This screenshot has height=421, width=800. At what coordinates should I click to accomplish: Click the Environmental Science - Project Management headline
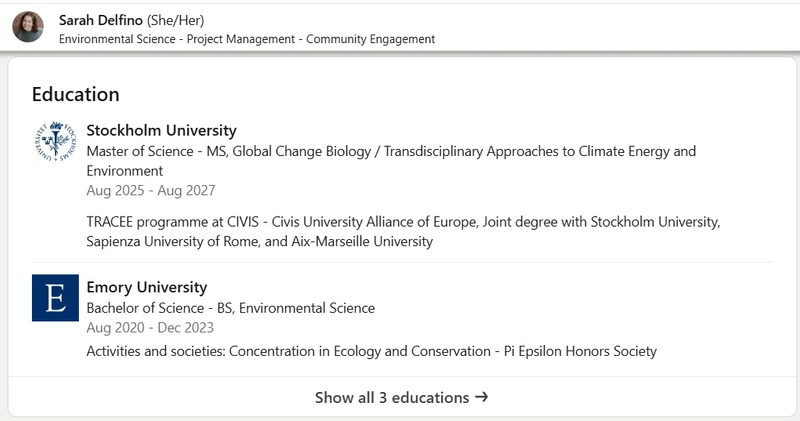247,39
